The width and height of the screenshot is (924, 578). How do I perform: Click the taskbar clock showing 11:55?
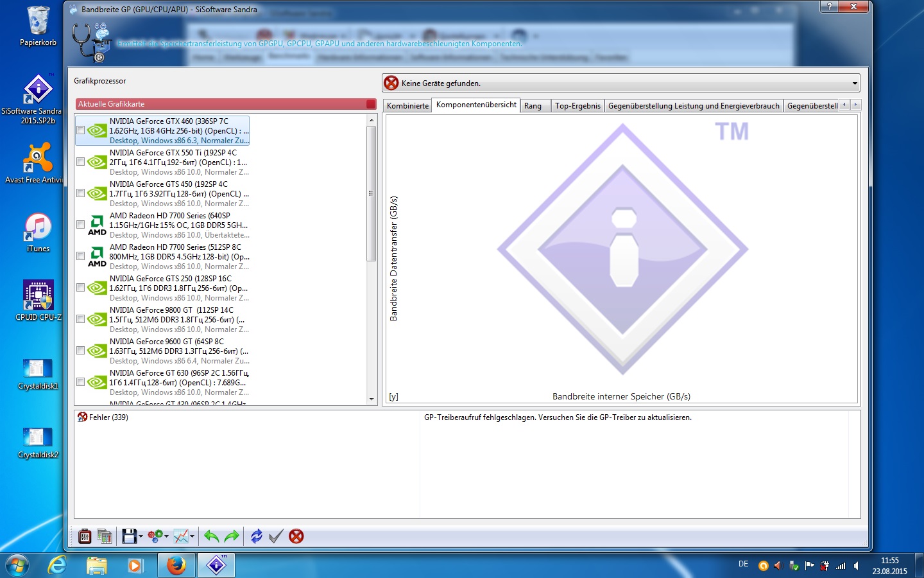coord(889,566)
